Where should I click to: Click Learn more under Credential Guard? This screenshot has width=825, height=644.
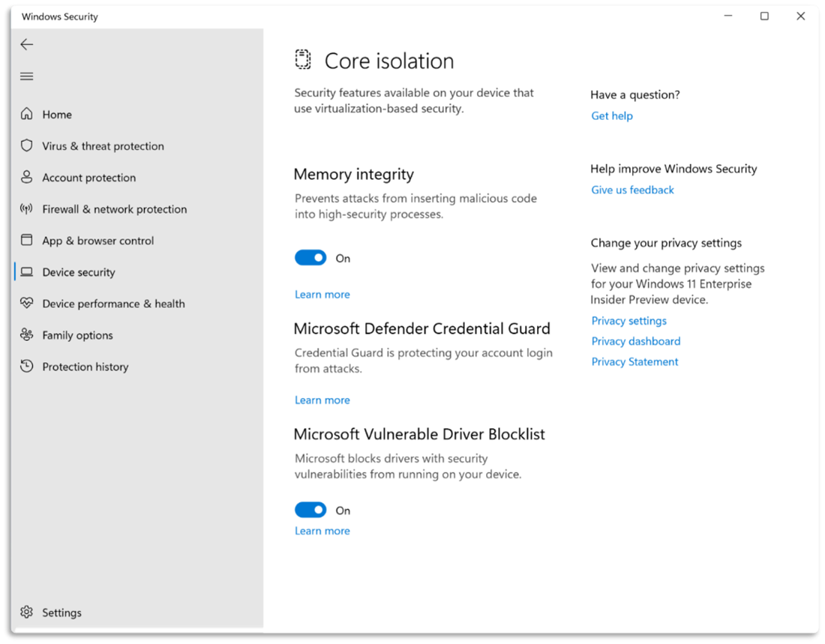coord(322,400)
